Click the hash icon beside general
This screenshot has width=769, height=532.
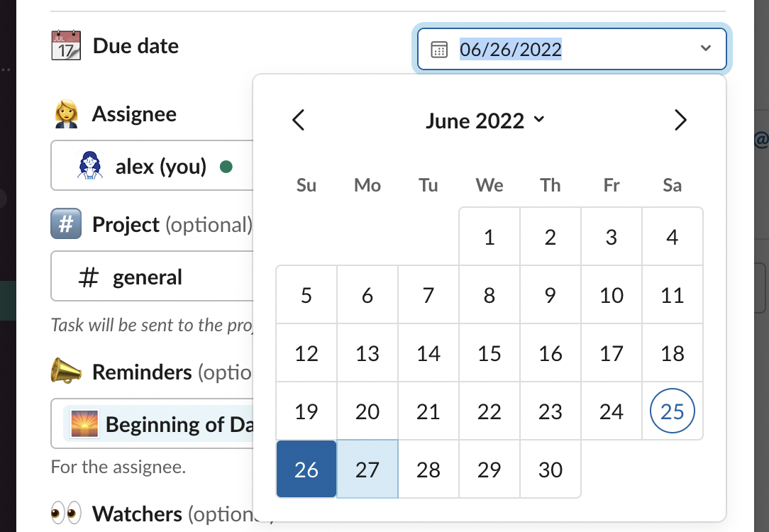coord(88,277)
